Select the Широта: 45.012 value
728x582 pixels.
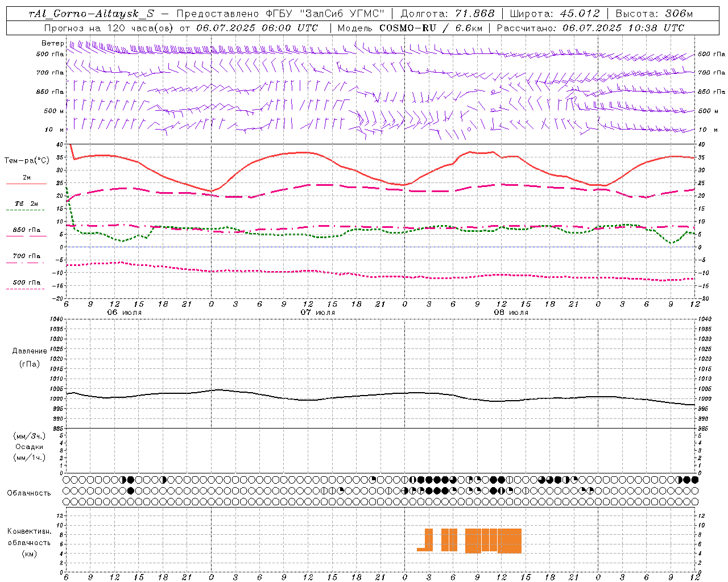click(555, 14)
